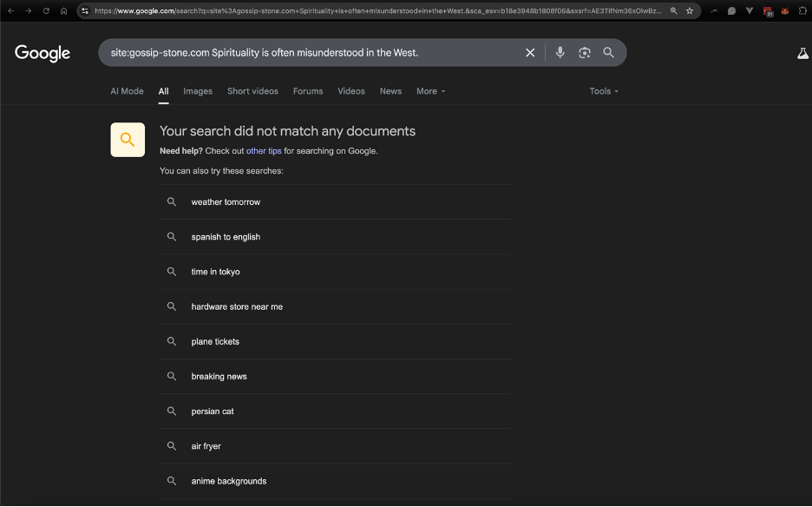This screenshot has width=812, height=507.
Task: Switch to AI Mode tab
Action: (127, 91)
